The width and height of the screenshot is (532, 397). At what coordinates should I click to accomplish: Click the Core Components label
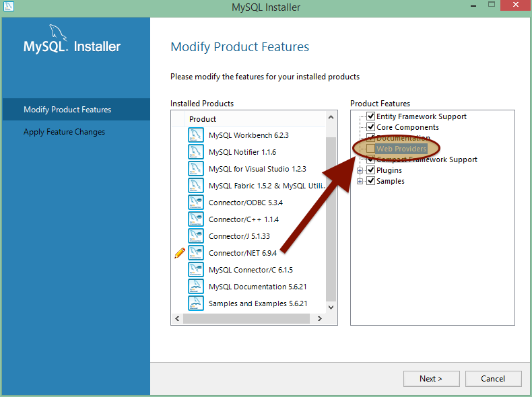point(407,127)
